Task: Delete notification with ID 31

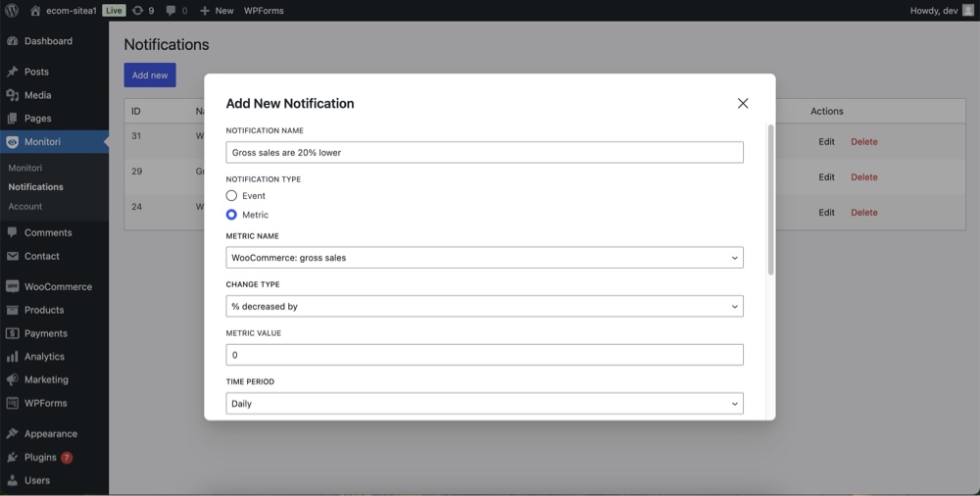Action: click(863, 142)
